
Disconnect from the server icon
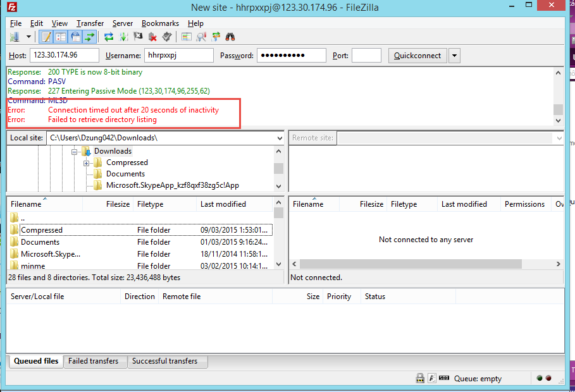coord(152,37)
